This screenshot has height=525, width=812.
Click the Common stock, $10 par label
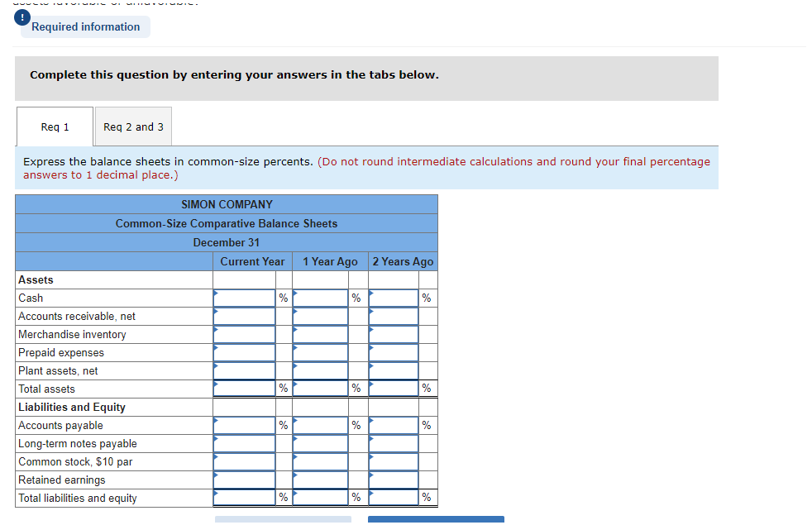[x=75, y=462]
